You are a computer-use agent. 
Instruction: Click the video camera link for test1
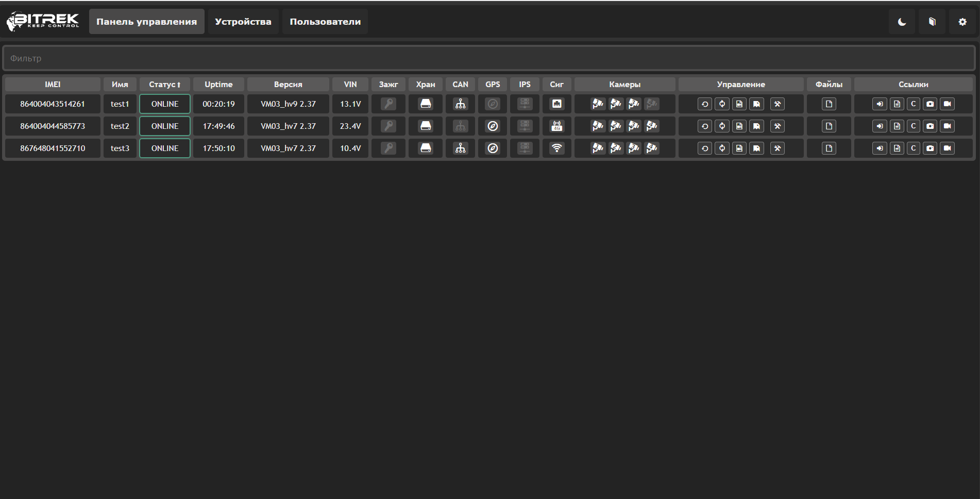[947, 104]
